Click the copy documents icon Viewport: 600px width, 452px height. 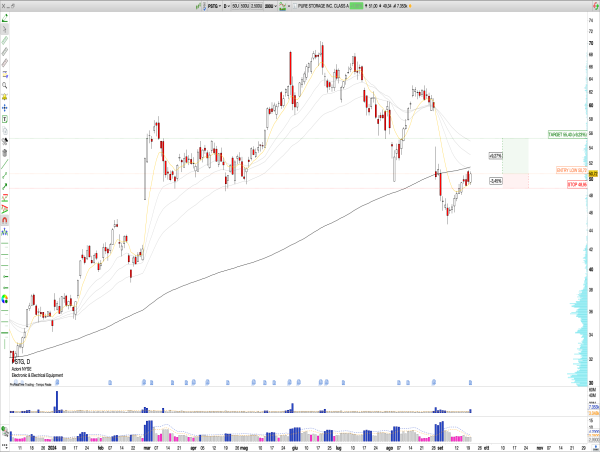click(5, 131)
